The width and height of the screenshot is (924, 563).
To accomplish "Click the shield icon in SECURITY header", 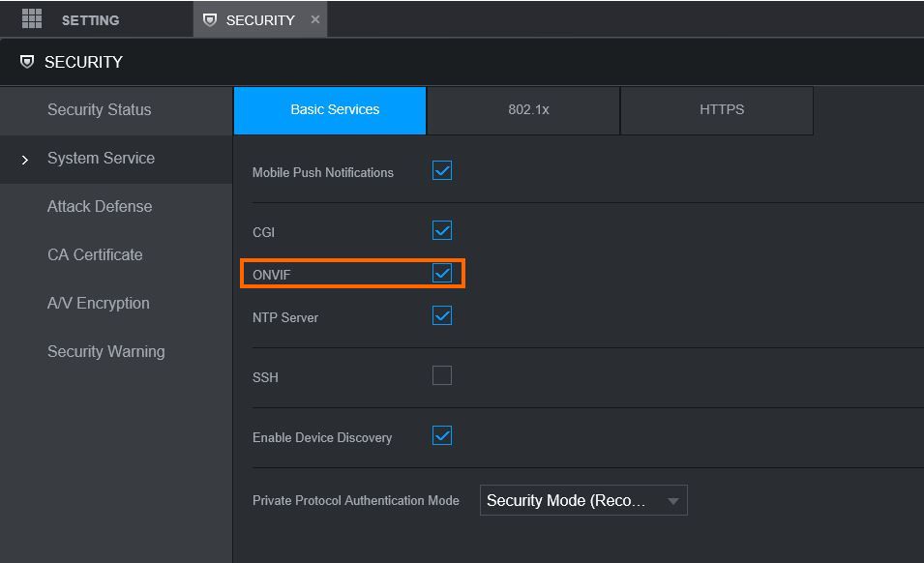I will point(27,62).
